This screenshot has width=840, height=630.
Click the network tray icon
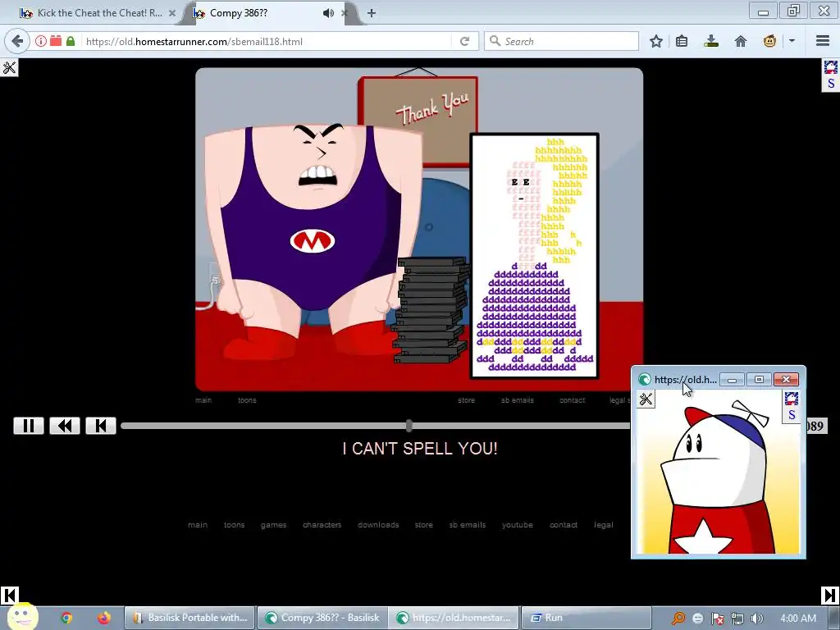[737, 619]
